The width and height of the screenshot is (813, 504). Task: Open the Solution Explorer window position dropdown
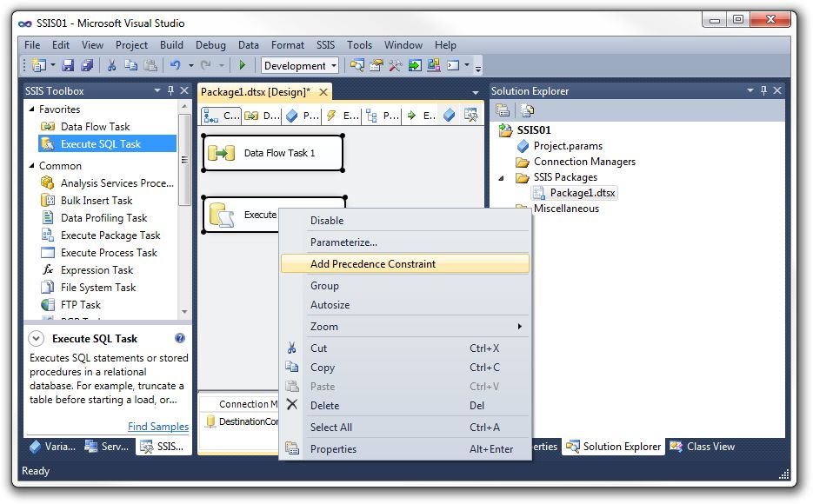tap(750, 90)
